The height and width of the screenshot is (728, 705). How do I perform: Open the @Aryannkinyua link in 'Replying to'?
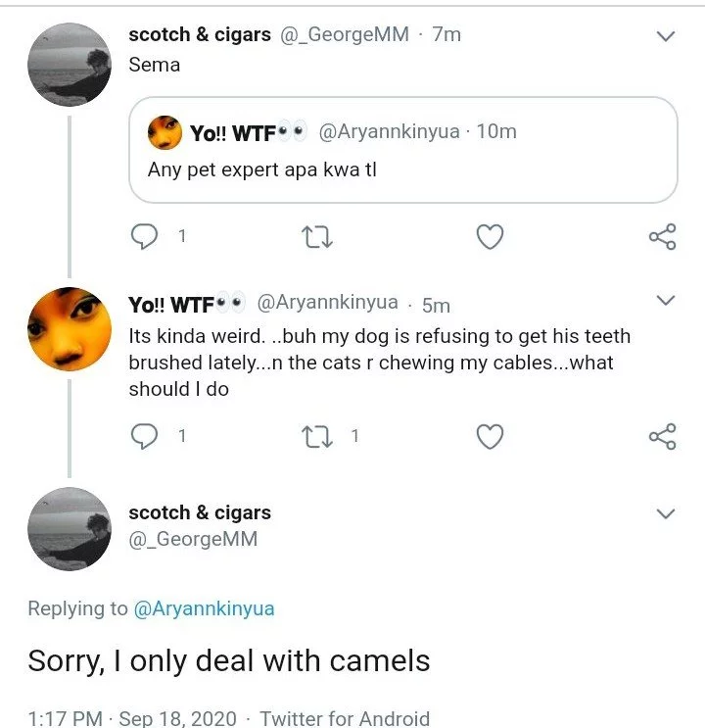coord(204,608)
